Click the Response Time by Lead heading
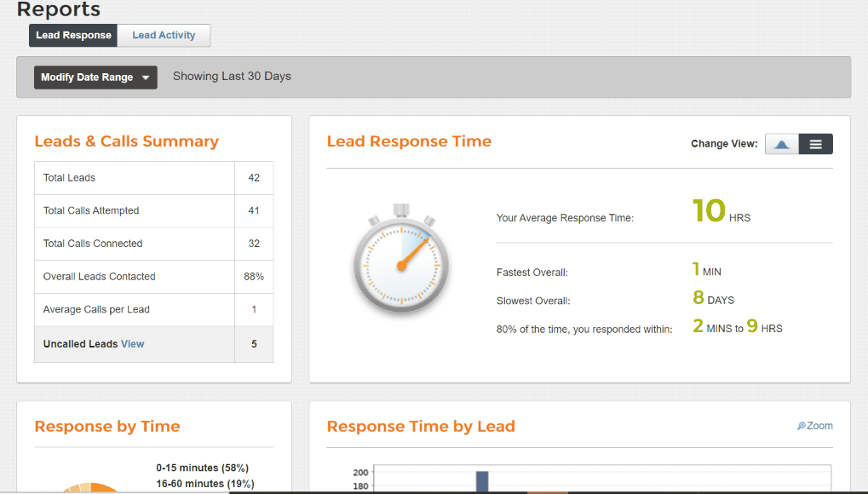This screenshot has width=868, height=494. 421,427
